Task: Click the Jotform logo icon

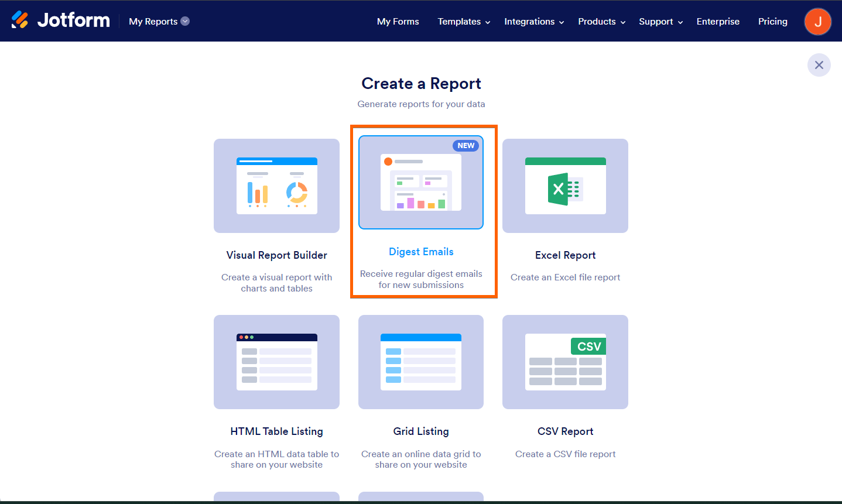Action: [x=20, y=20]
